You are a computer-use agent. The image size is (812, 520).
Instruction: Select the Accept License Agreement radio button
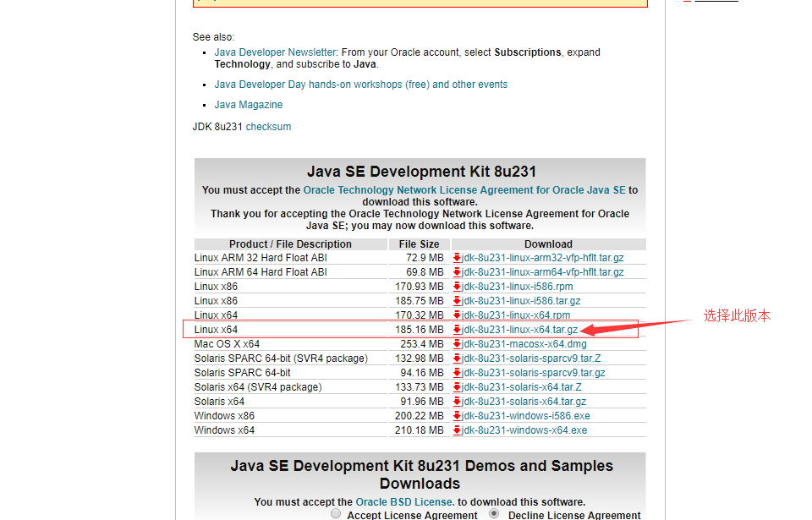click(336, 513)
